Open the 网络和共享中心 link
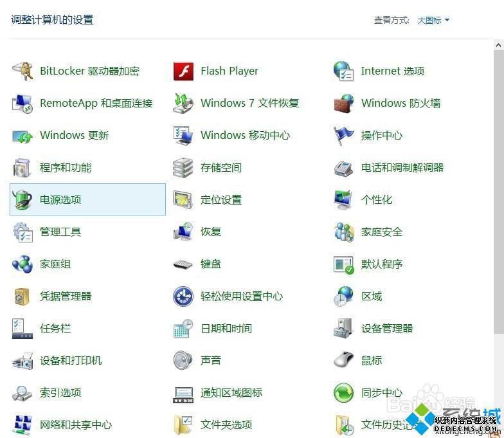 click(x=76, y=424)
